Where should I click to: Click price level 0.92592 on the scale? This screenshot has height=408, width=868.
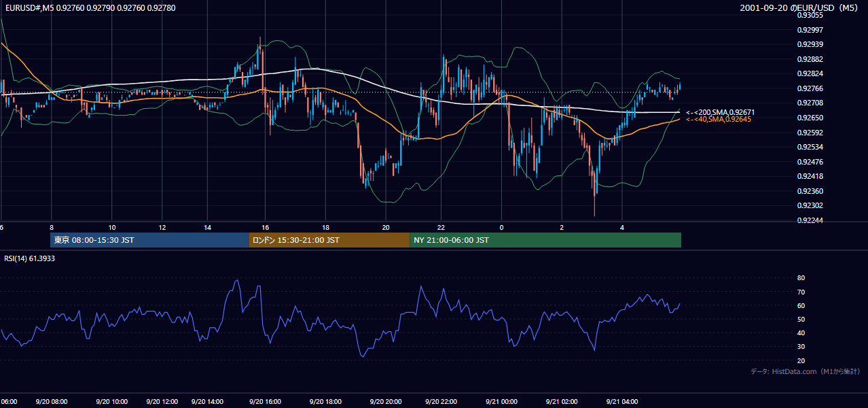[x=810, y=133]
